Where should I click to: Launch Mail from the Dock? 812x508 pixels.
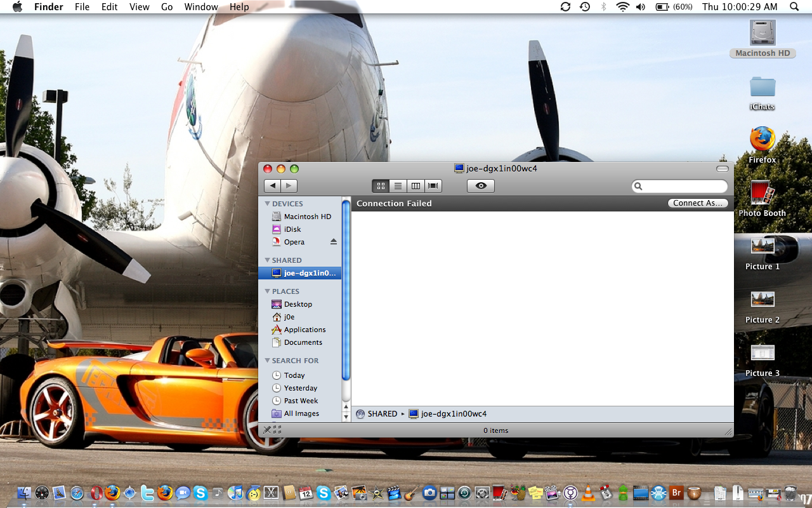[x=60, y=493]
